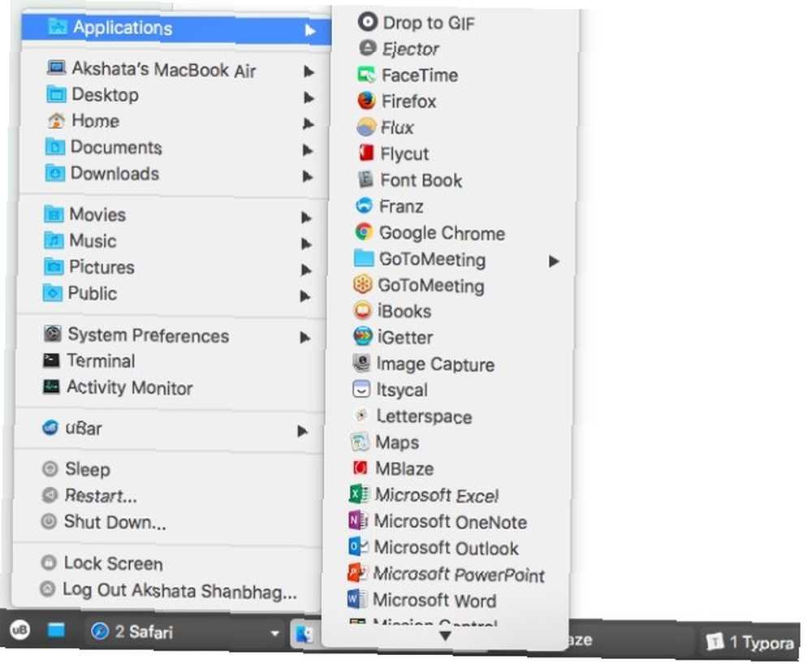Open the Safari windows dropdown arrow
The width and height of the screenshot is (812, 664).
pyautogui.click(x=275, y=633)
